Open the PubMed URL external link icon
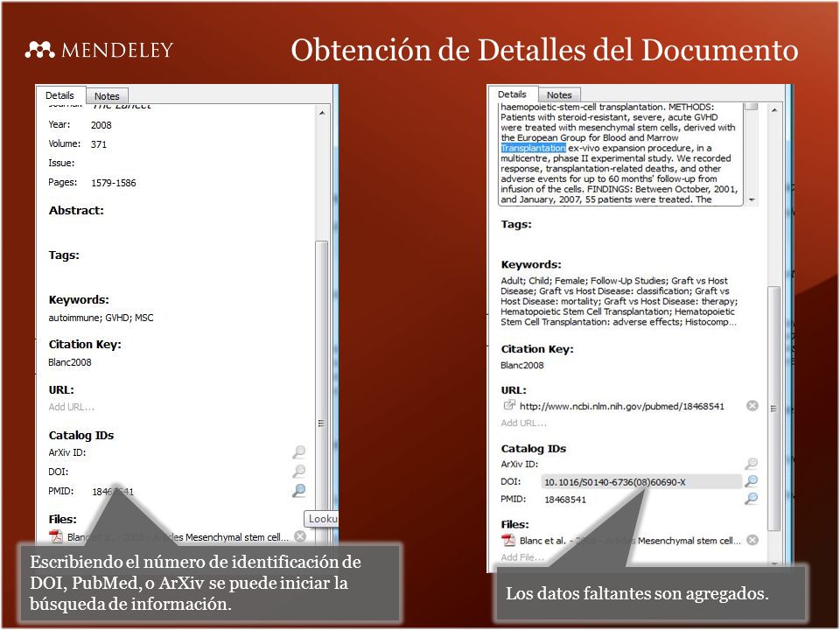840x630 pixels. click(509, 405)
